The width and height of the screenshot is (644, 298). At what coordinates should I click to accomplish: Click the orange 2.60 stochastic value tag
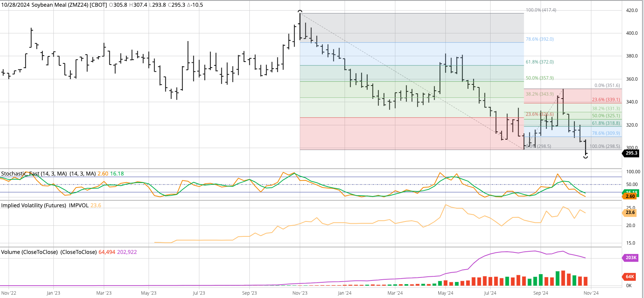[x=630, y=196]
